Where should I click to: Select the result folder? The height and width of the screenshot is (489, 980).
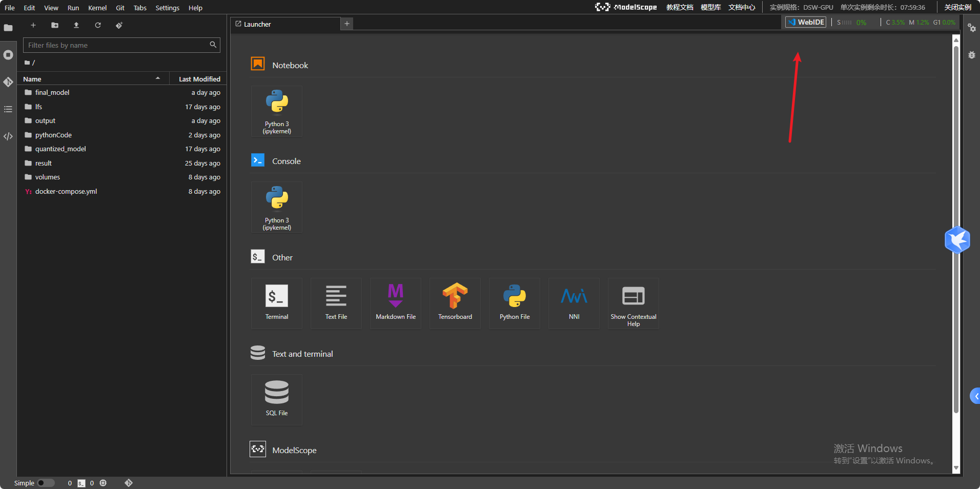click(x=122, y=163)
